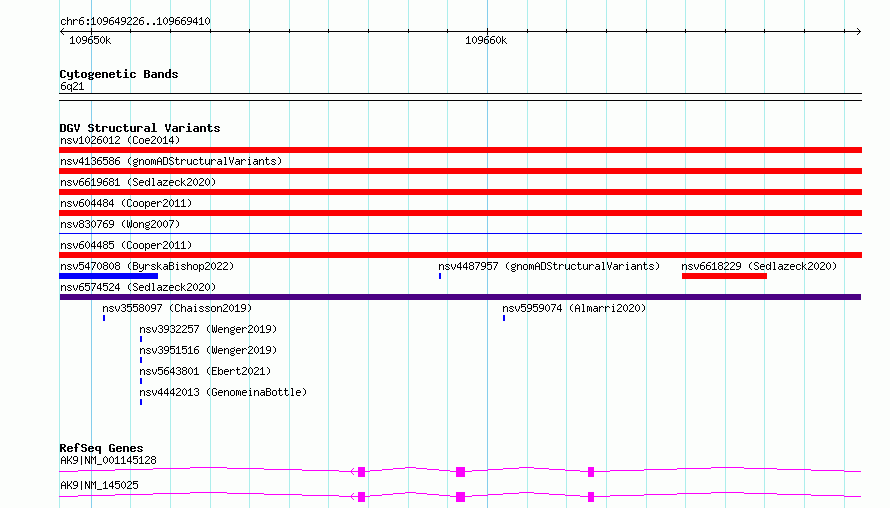Click the red bar under nsv604485
This screenshot has width=890, height=508.
click(460, 255)
